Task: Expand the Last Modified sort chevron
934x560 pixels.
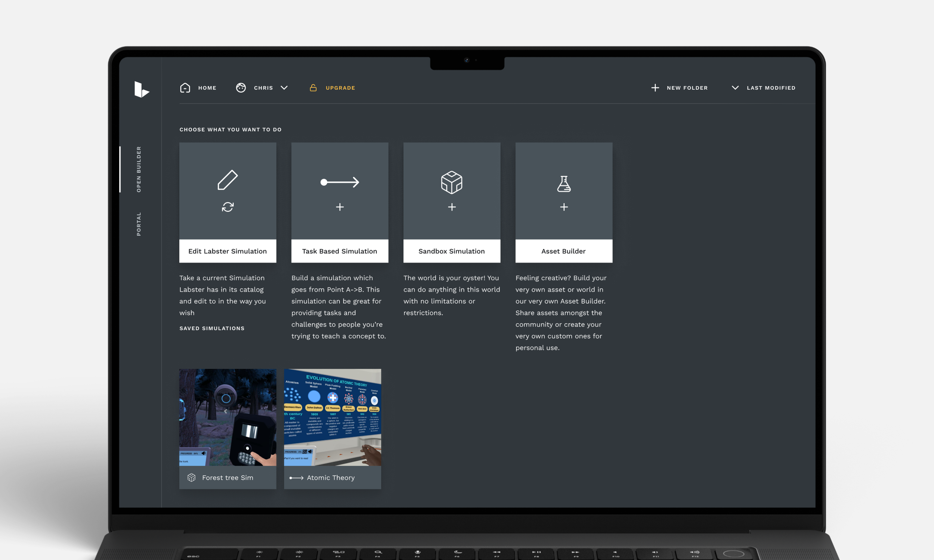Action: click(x=735, y=88)
